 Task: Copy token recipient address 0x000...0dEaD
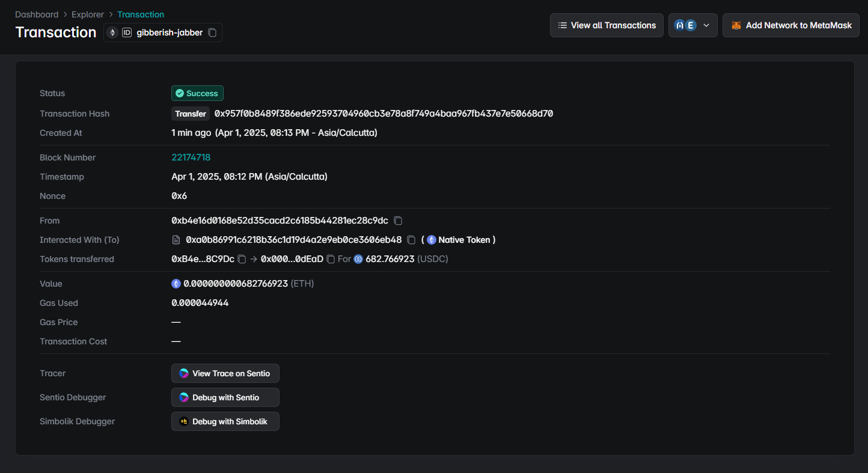(x=331, y=259)
